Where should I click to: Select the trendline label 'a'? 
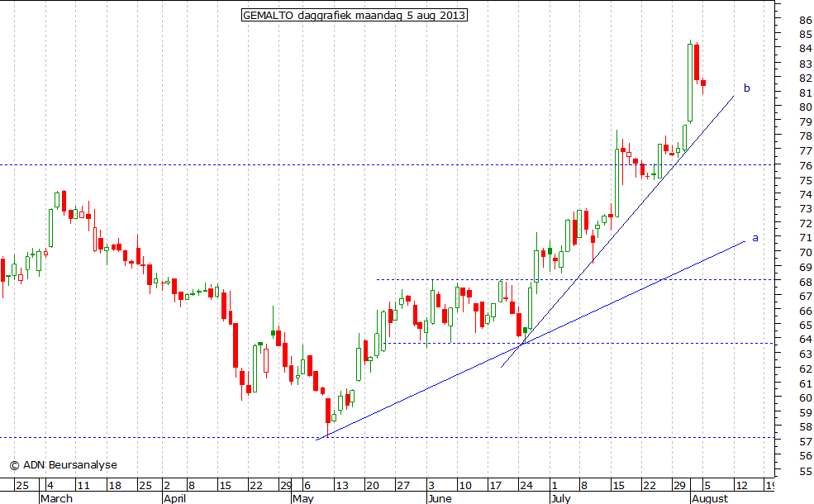click(754, 238)
